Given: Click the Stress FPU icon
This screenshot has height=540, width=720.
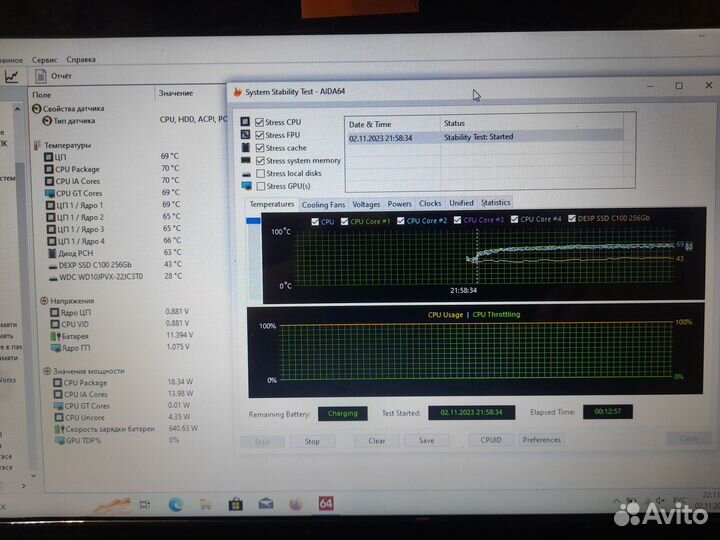Looking at the screenshot, I should point(246,135).
